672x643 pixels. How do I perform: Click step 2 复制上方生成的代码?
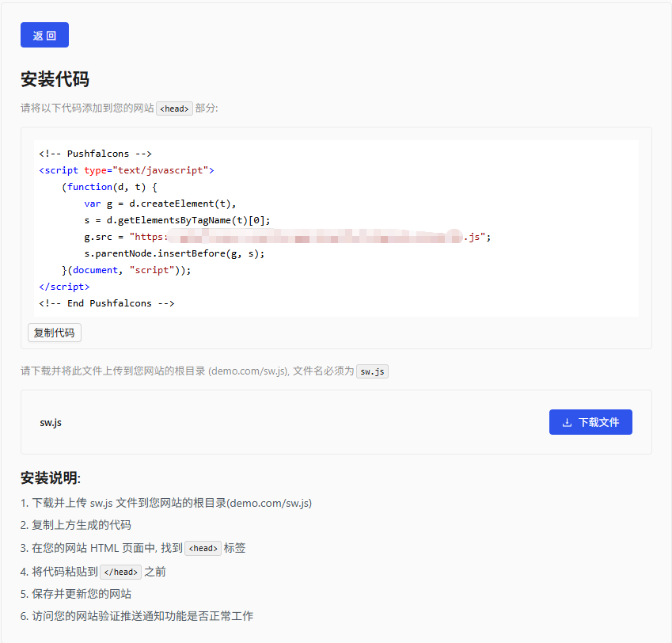[76, 525]
